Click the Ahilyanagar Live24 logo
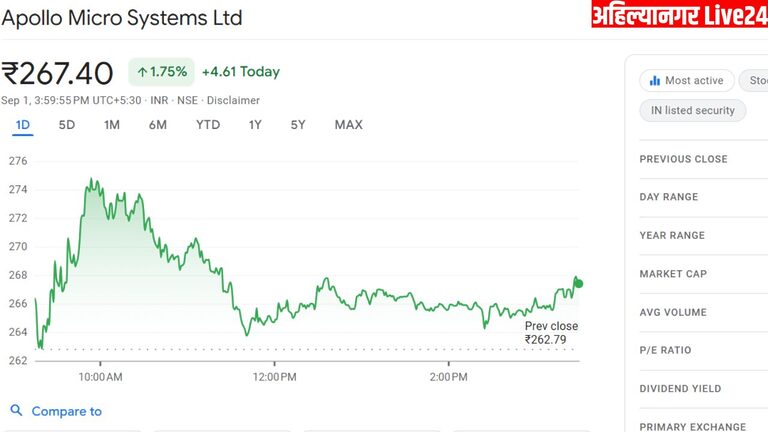768x432 pixels. [679, 15]
